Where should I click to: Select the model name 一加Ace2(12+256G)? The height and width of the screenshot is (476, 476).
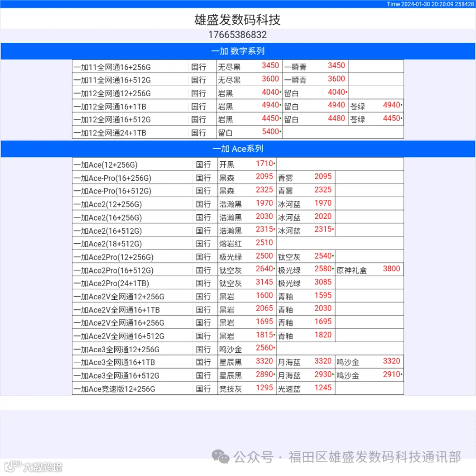(x=108, y=204)
